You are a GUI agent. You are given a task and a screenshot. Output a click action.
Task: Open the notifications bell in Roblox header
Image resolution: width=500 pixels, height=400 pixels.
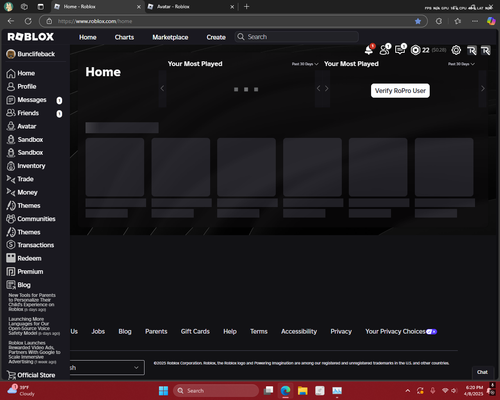click(x=369, y=50)
